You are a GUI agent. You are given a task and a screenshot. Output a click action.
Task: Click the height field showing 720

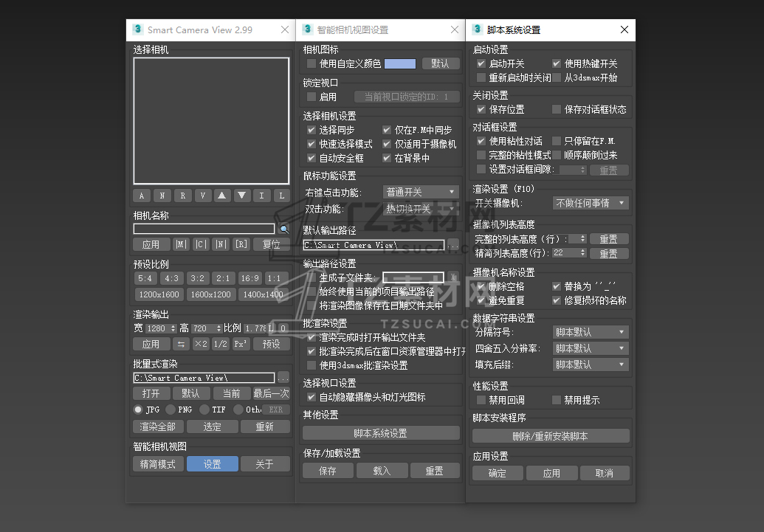pyautogui.click(x=204, y=328)
